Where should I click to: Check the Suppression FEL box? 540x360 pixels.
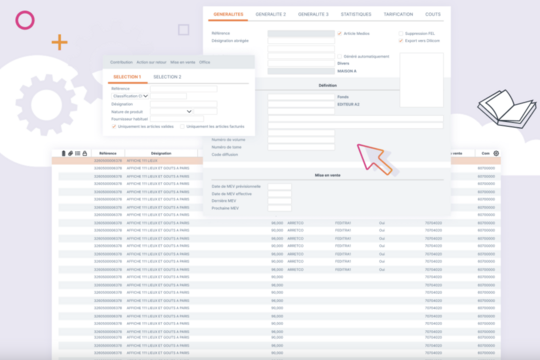pyautogui.click(x=401, y=33)
